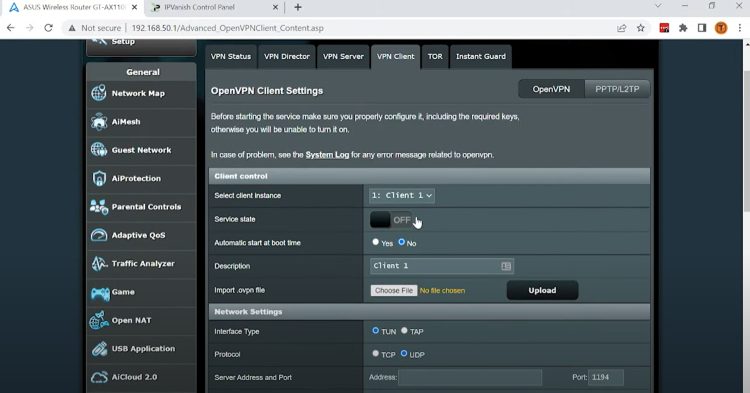Click the red extension icon in toolbar
The height and width of the screenshot is (393, 750).
tap(664, 28)
